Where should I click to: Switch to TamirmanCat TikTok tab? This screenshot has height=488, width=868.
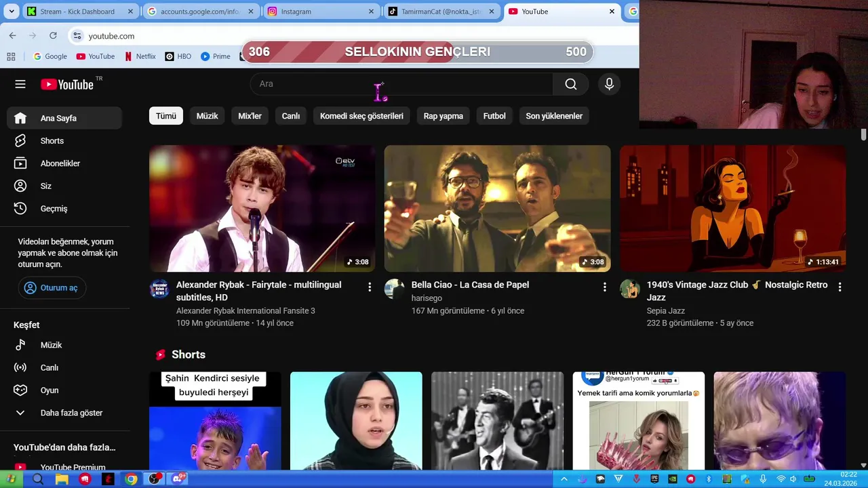[x=442, y=12]
